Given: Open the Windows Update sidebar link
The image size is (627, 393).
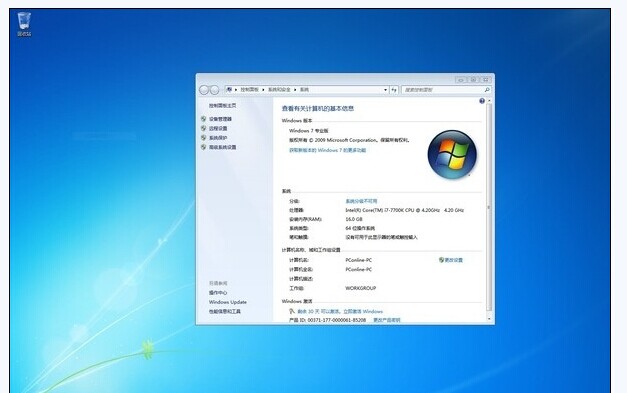Looking at the screenshot, I should (228, 302).
